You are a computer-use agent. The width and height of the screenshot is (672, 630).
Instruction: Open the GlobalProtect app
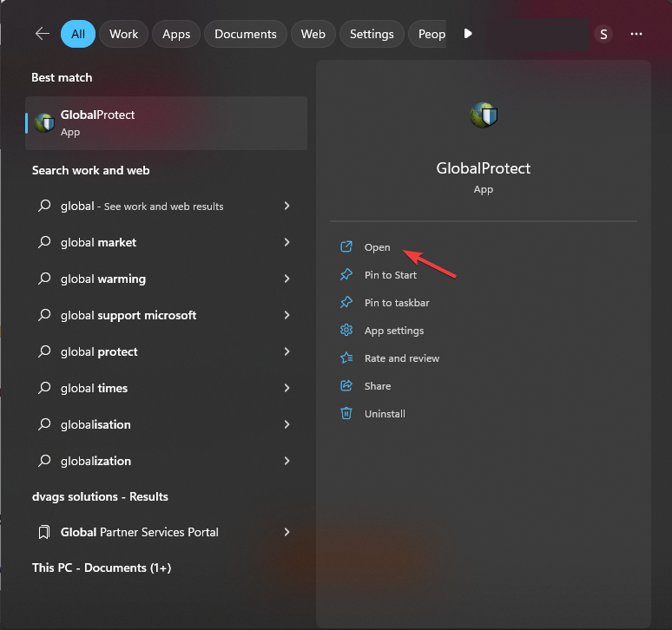377,247
